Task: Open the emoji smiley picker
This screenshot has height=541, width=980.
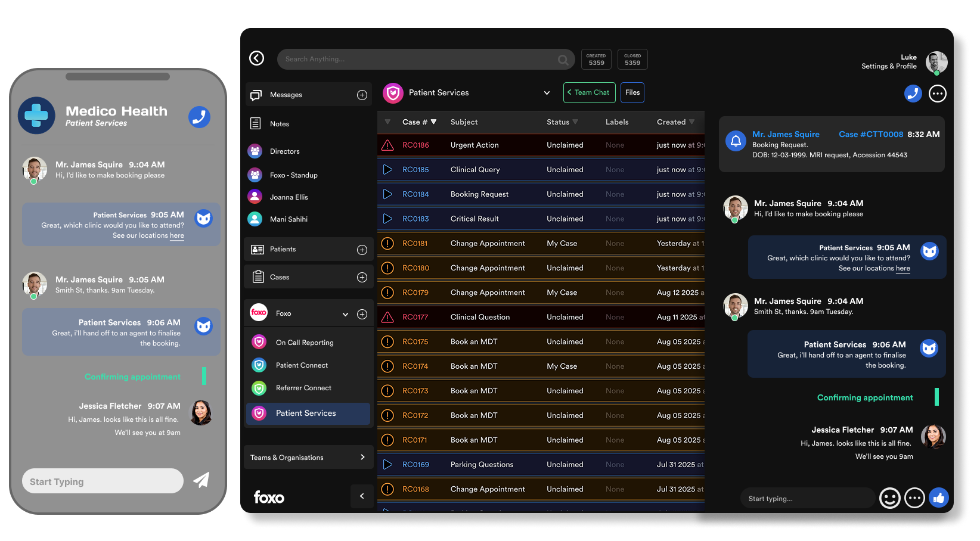Action: (889, 498)
